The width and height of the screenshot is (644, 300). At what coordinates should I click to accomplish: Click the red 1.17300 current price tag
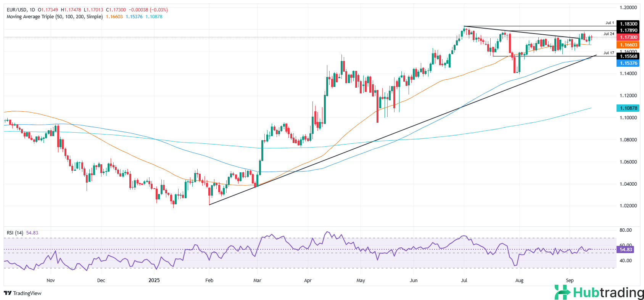coord(628,37)
